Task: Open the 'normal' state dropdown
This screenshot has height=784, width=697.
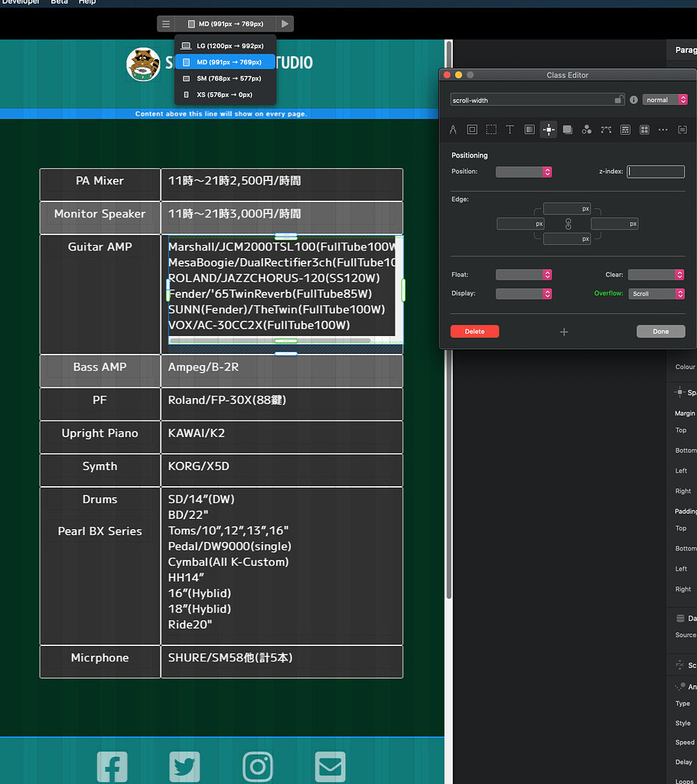Action: (x=664, y=100)
